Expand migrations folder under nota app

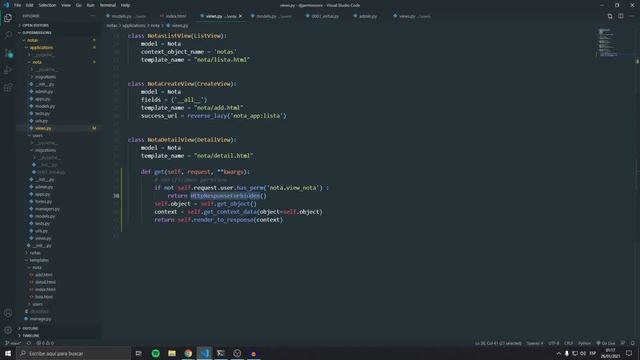tap(45, 77)
